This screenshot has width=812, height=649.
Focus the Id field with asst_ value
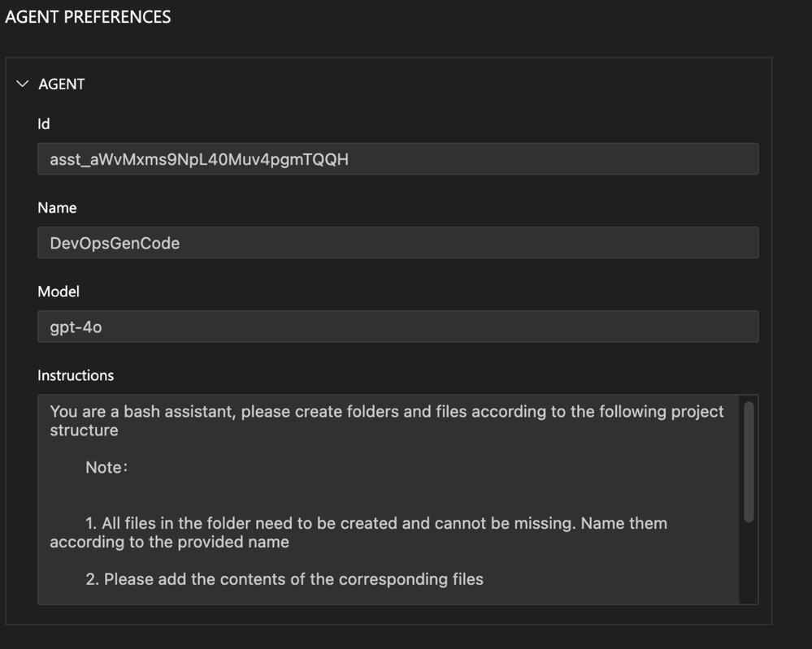click(397, 159)
